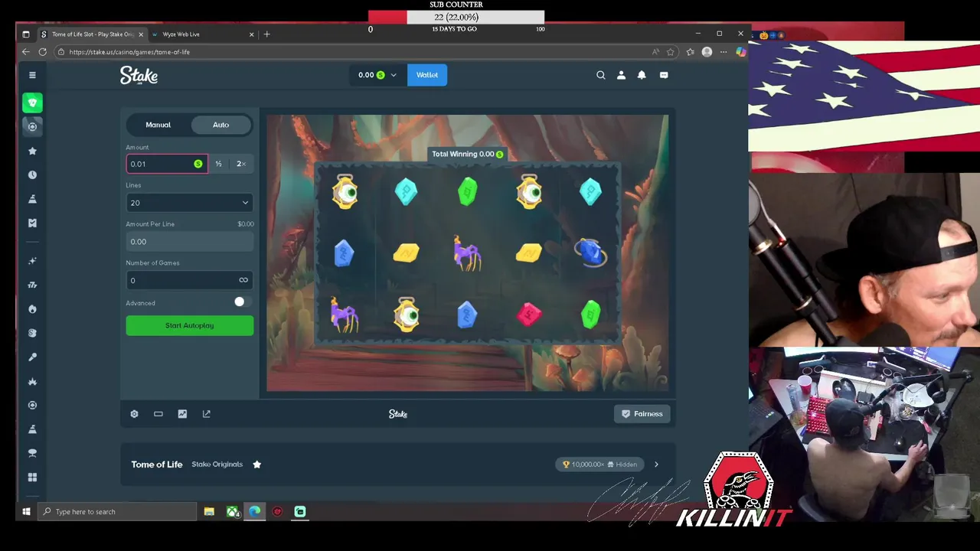The width and height of the screenshot is (980, 551).
Task: Open balance currency dropdown showing 0.00
Action: pos(377,75)
